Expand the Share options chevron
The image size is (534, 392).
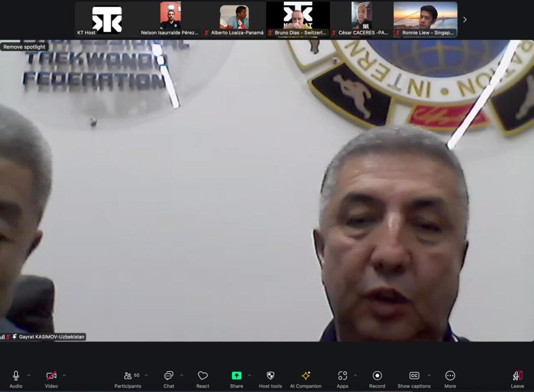point(249,375)
